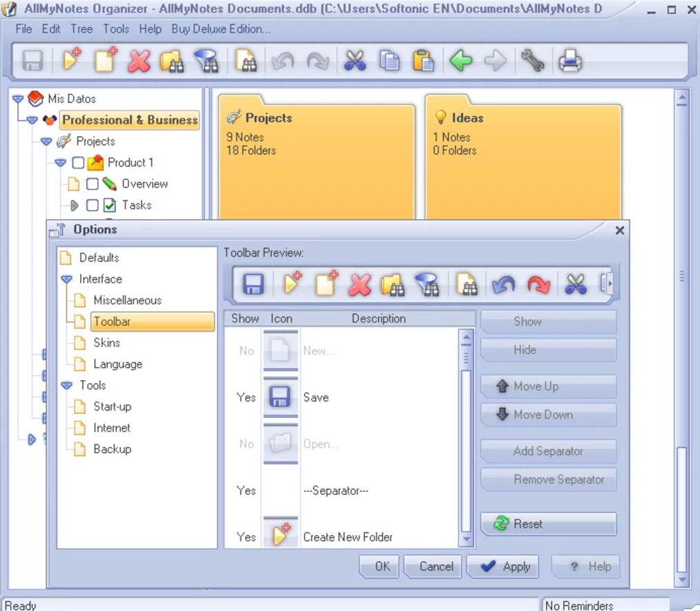Click the Move Up button

(549, 386)
